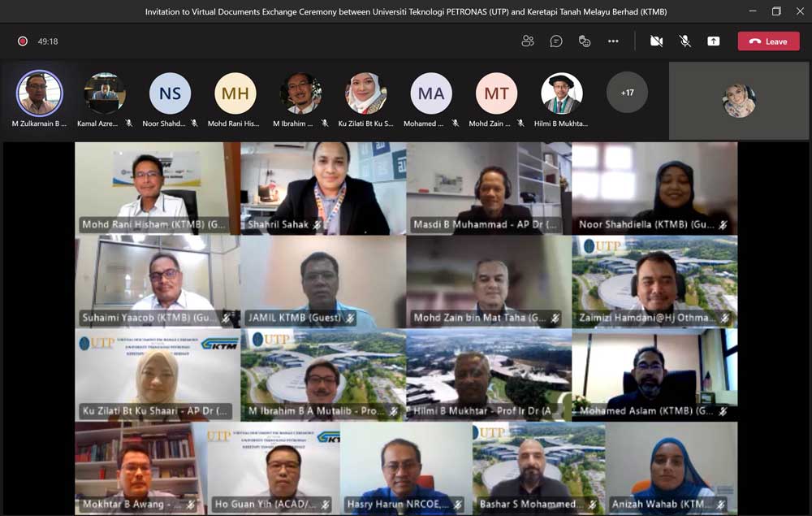Click muted mic icon on Bashar S Mohammed tile

click(x=593, y=504)
